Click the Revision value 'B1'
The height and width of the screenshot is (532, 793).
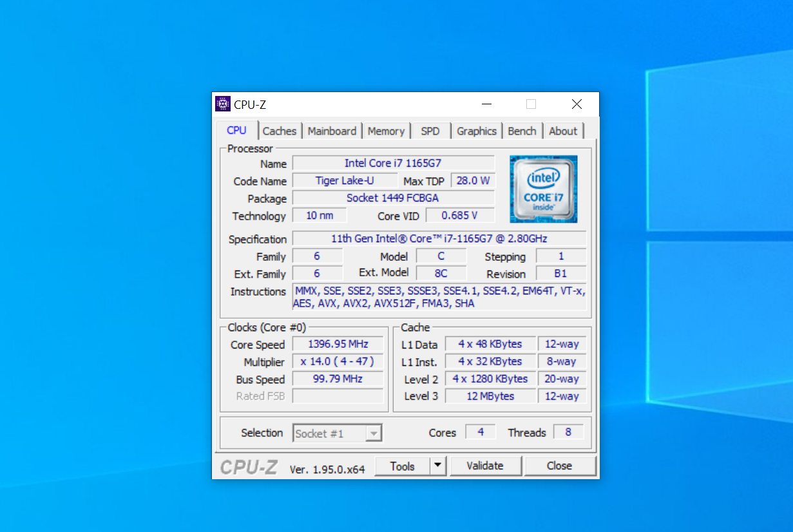pos(561,274)
